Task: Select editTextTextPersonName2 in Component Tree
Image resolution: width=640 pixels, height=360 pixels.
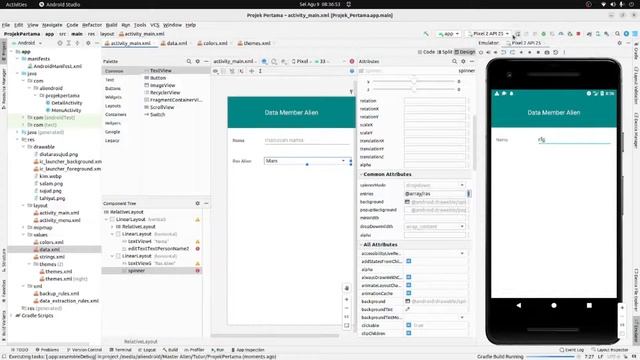Action: point(158,249)
